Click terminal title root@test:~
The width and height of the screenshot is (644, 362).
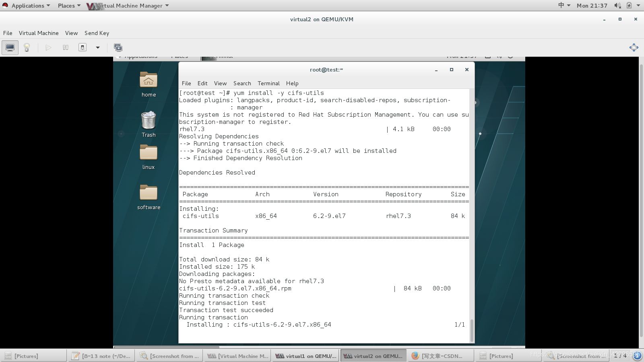[326, 70]
